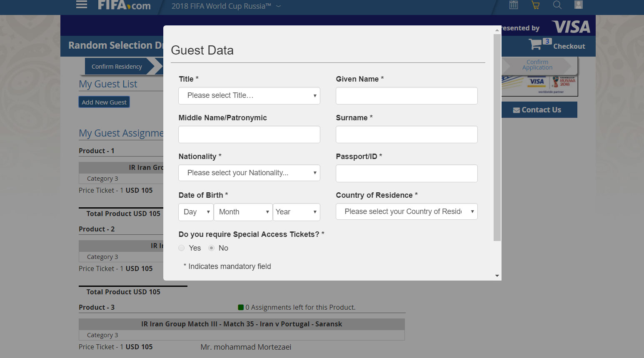Click the dialog scrollbar down arrow
The image size is (644, 358).
point(497,276)
